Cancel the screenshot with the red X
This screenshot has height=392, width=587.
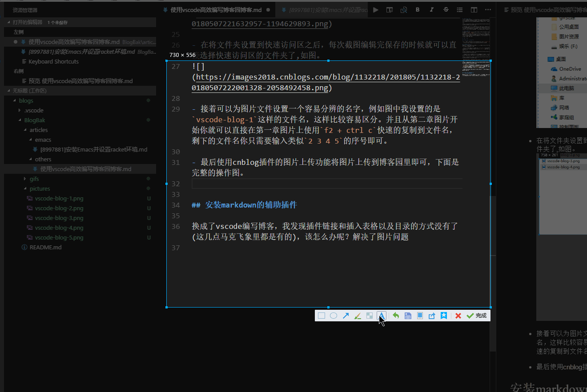[458, 316]
